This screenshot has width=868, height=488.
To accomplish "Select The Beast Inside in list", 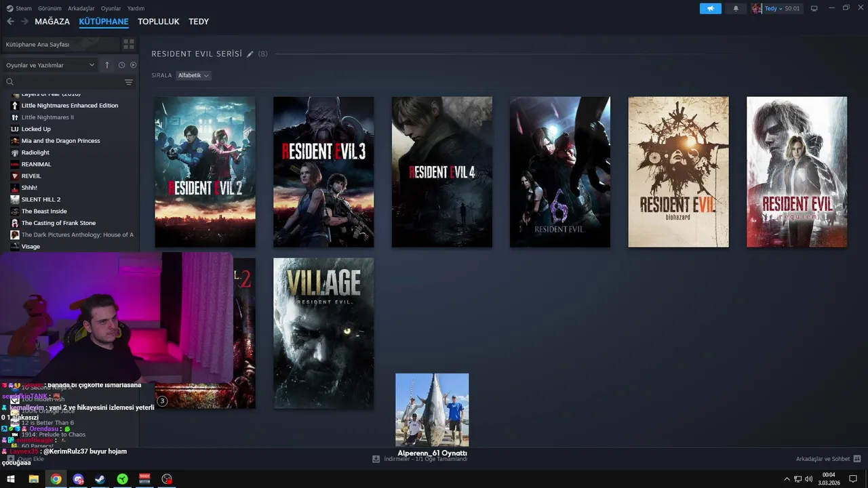I will coord(44,211).
